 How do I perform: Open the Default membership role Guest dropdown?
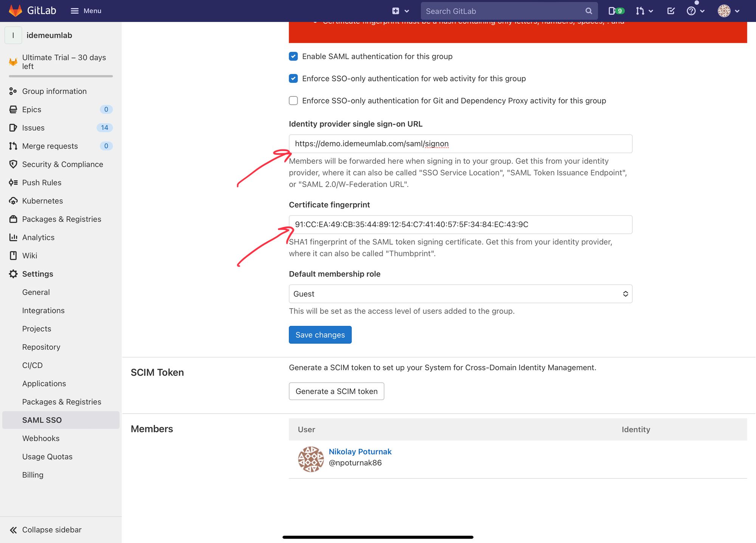(460, 294)
